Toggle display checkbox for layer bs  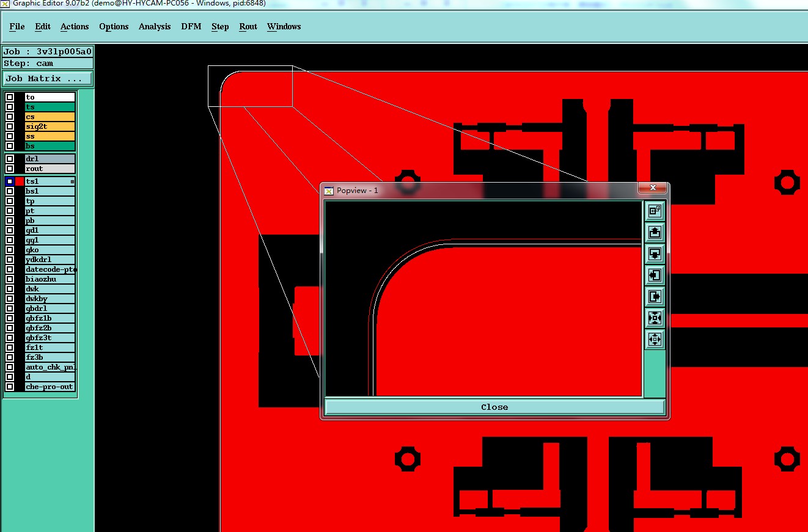[x=10, y=146]
